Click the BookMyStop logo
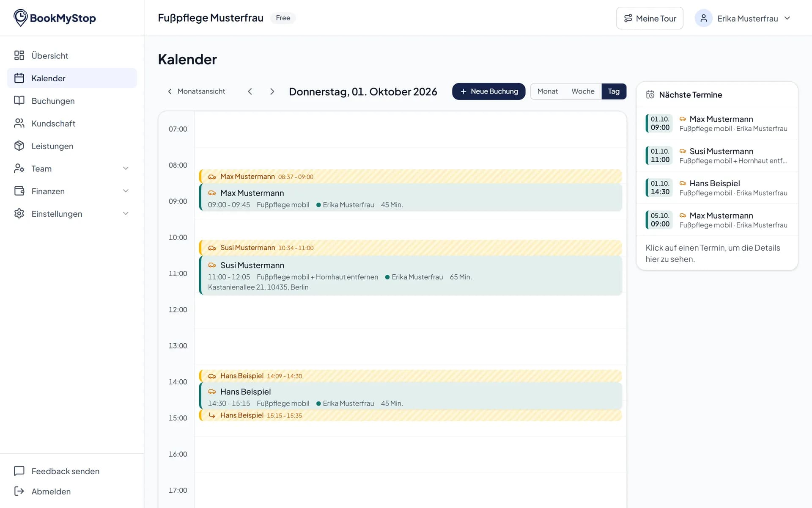812x508 pixels. pyautogui.click(x=55, y=18)
